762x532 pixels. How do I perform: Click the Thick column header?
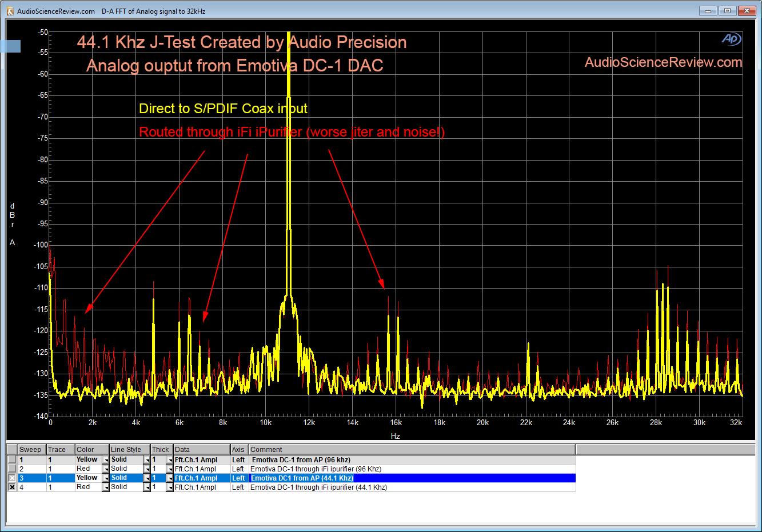pyautogui.click(x=162, y=450)
